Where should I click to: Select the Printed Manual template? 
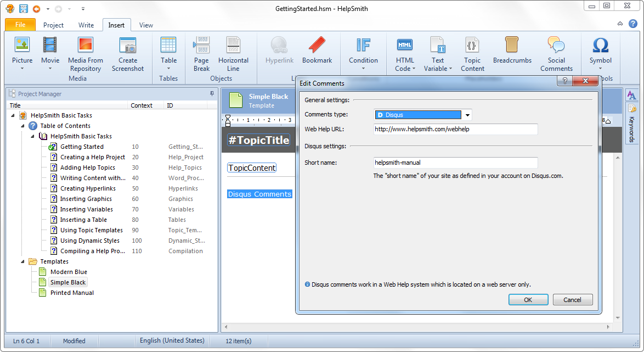(72, 293)
